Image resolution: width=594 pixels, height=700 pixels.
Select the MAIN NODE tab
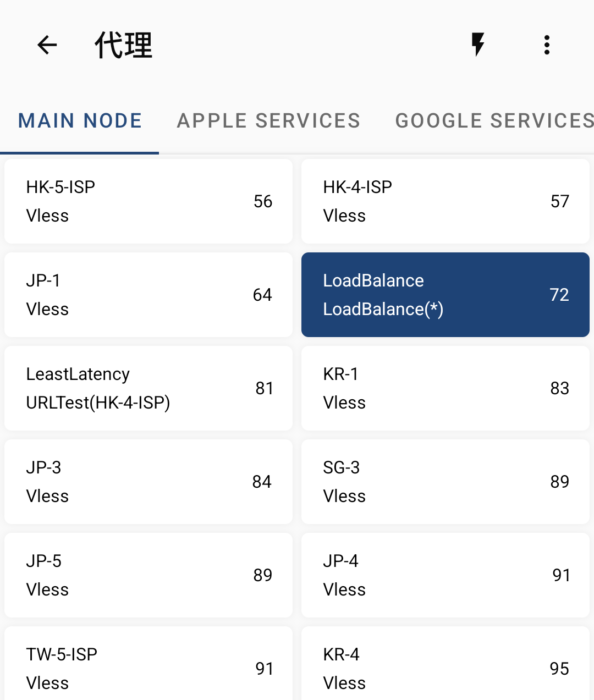coord(80,121)
